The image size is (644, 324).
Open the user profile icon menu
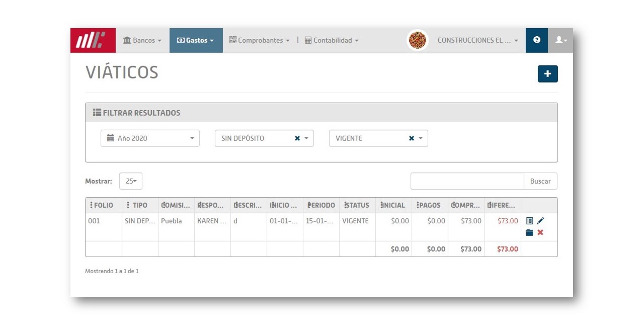560,40
